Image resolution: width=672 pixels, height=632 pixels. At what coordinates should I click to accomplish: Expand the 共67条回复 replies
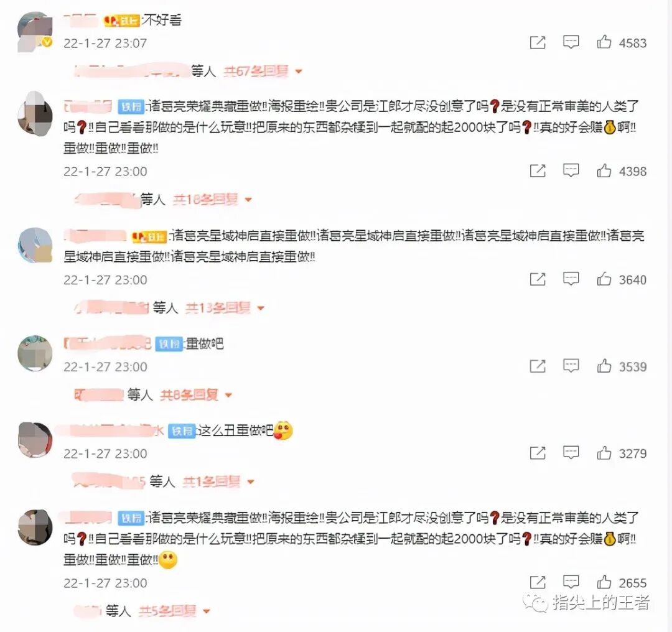click(x=263, y=71)
